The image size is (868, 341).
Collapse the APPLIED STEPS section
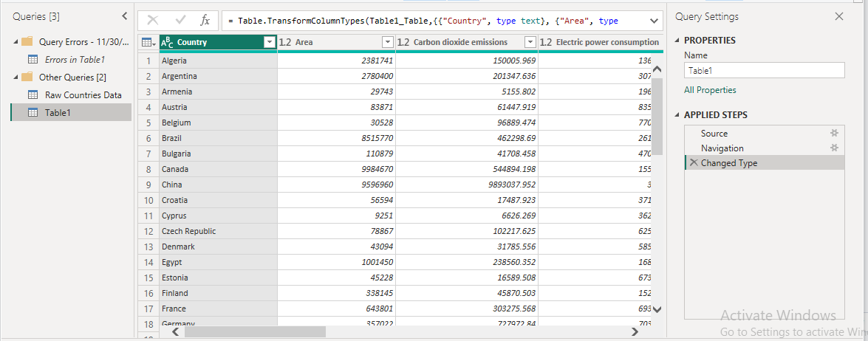(678, 115)
